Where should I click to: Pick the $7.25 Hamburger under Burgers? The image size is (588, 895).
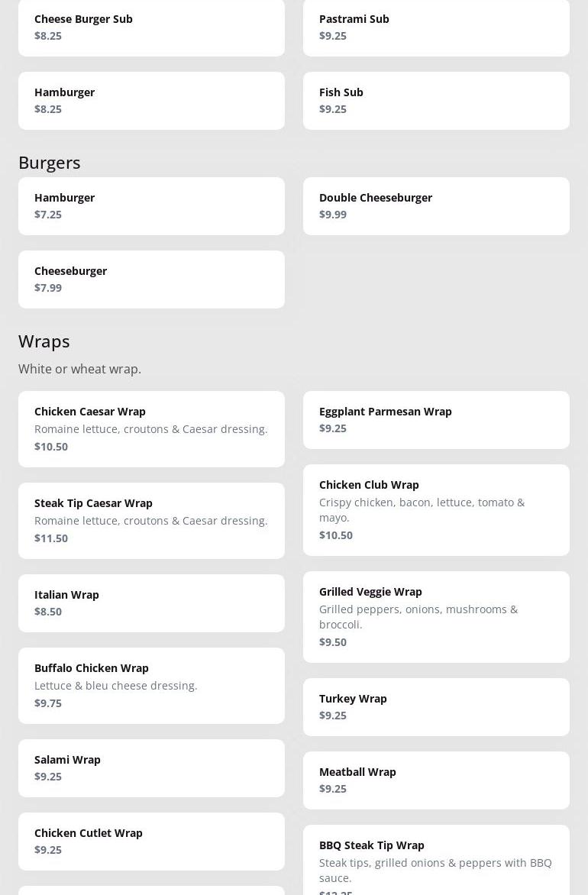(151, 206)
